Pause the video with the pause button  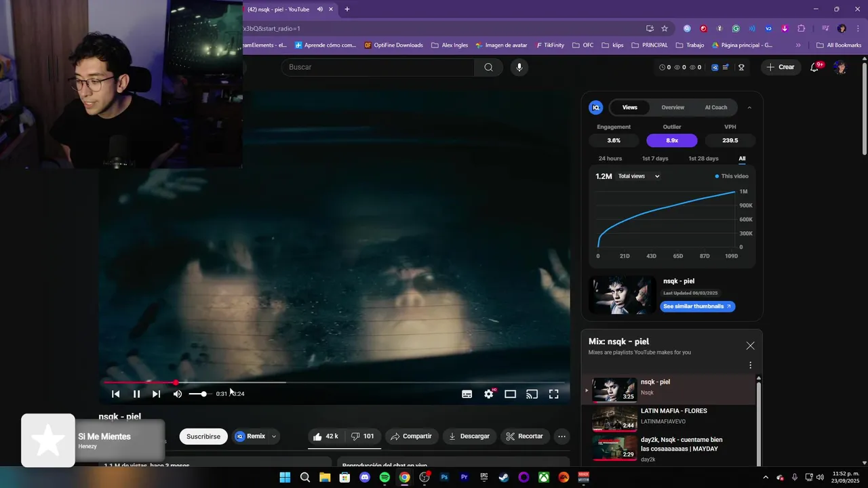click(x=136, y=394)
